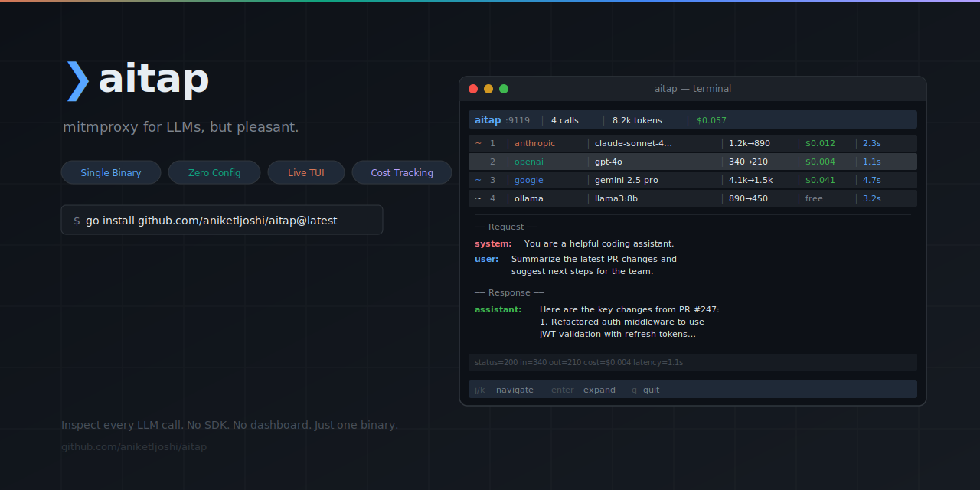
Task: Click the green maximize dot in terminal
Action: click(x=504, y=89)
